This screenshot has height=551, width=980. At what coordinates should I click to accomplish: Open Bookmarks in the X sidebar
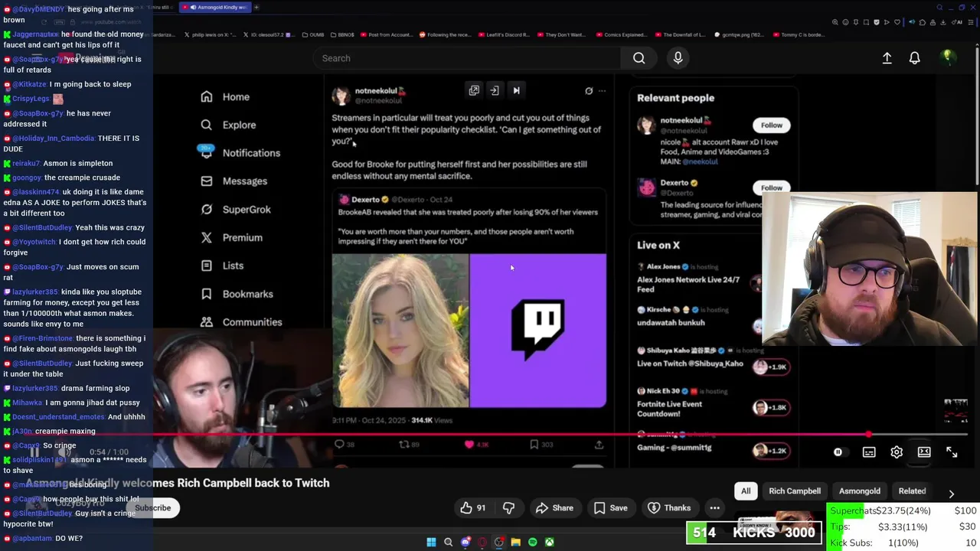point(237,294)
